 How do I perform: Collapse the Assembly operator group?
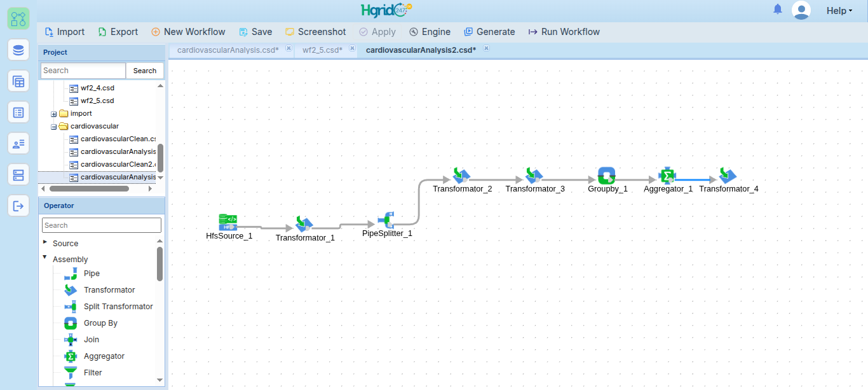(45, 258)
